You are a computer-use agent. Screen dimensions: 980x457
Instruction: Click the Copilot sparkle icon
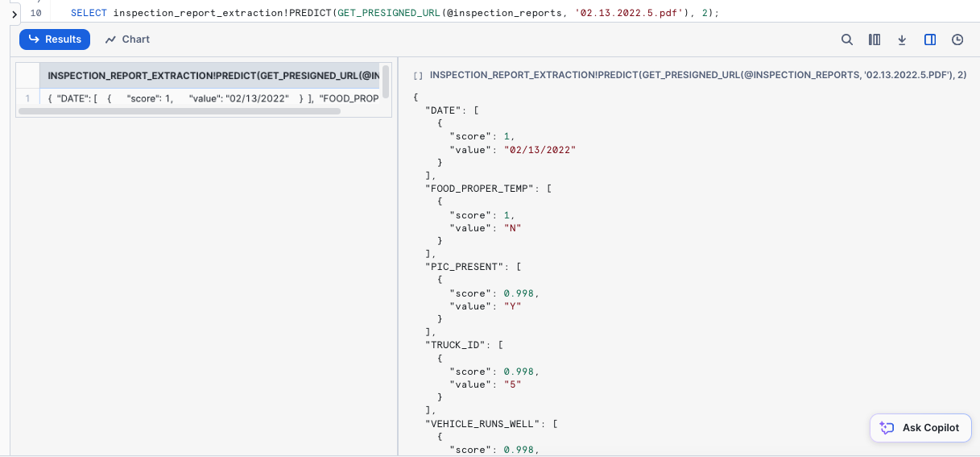point(887,428)
